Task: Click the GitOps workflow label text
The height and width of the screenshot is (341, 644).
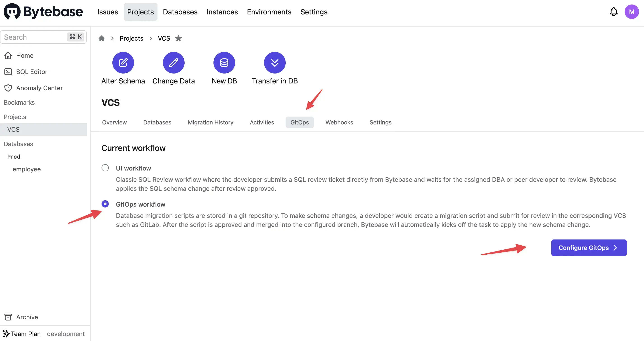Action: click(141, 204)
